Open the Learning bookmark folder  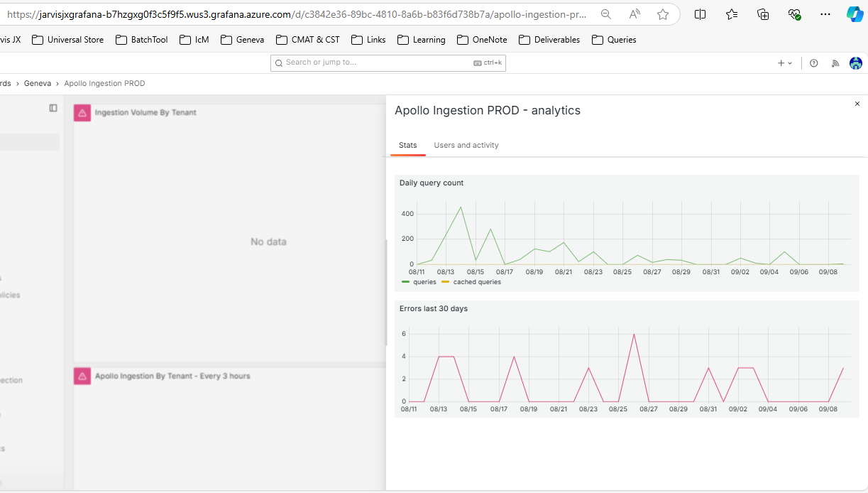click(422, 40)
